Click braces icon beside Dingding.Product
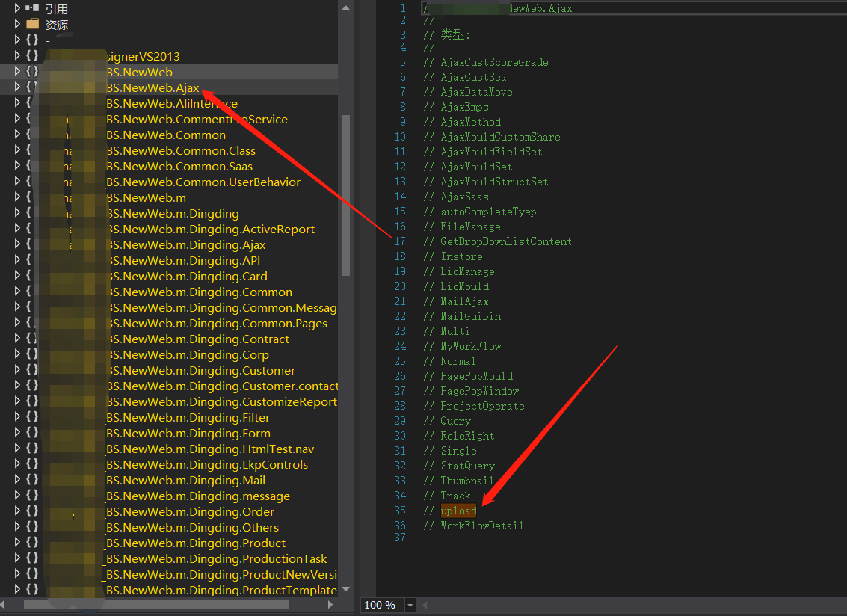Screen dimensions: 847x616 (32, 542)
